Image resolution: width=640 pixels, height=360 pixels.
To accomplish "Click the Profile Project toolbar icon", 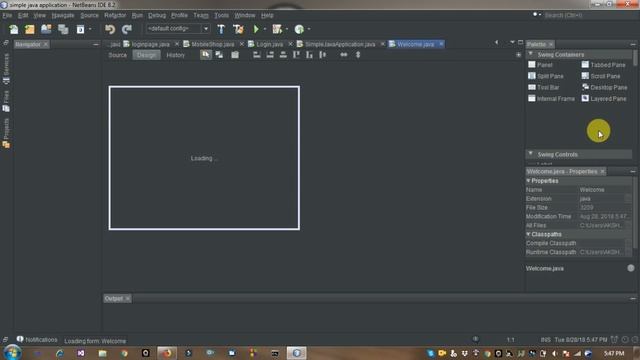I will click(x=299, y=29).
